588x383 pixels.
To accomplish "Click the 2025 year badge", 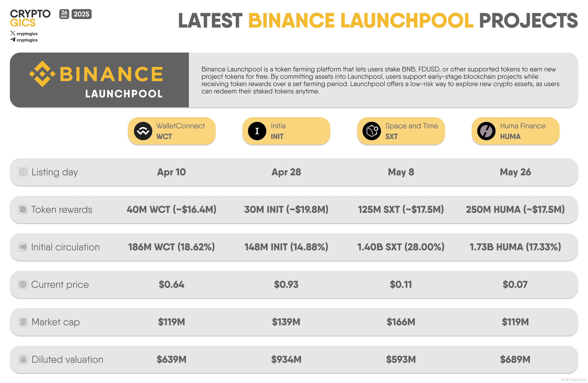I will tap(81, 14).
